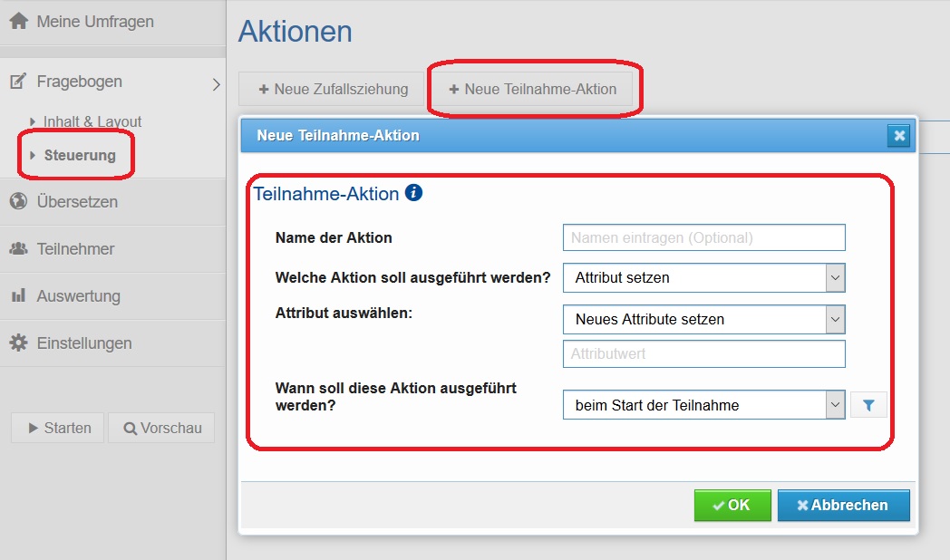
Task: Open the 'Attribut setzen' action dropdown
Action: coord(704,278)
